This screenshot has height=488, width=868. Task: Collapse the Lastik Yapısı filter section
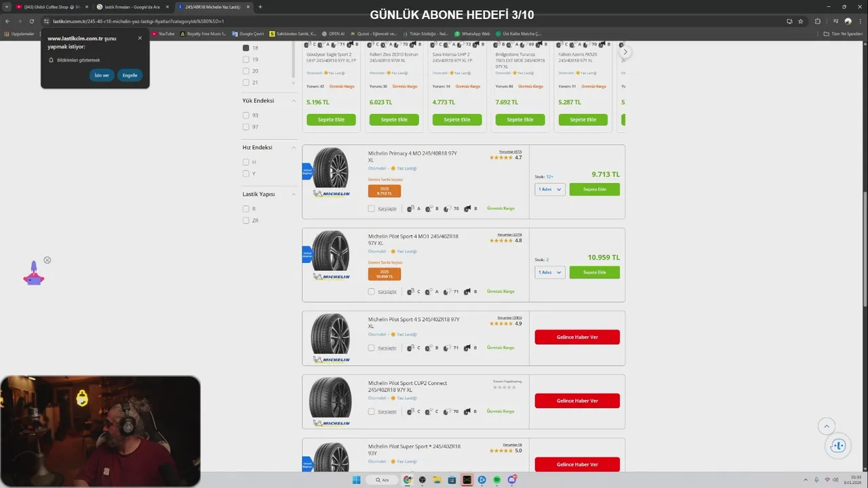pyautogui.click(x=294, y=195)
